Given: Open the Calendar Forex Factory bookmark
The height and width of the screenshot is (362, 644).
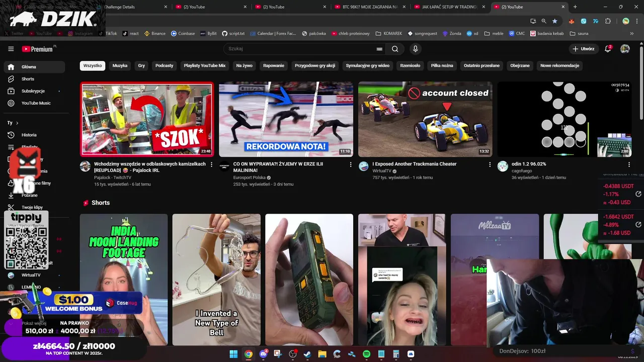Looking at the screenshot, I should pos(273,34).
